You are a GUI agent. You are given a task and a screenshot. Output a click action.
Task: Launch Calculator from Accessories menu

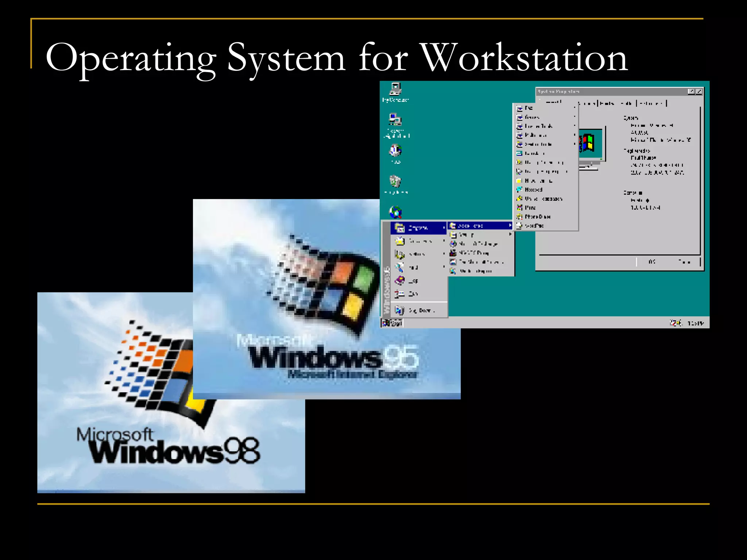(x=546, y=153)
